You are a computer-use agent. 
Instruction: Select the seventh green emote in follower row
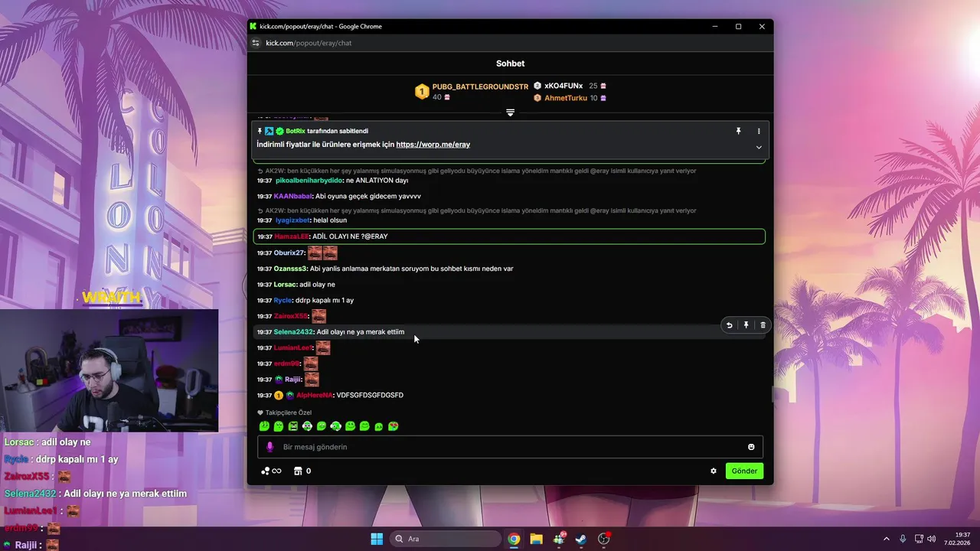[x=350, y=426]
